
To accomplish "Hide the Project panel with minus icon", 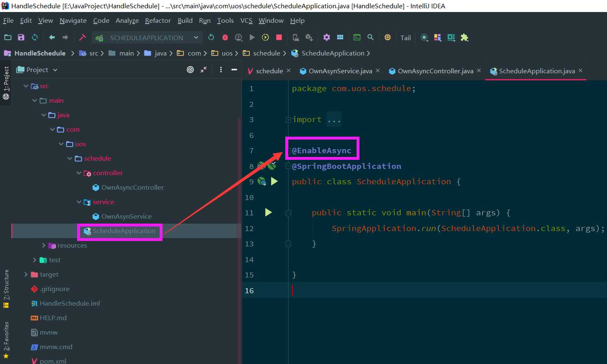I will (x=234, y=70).
